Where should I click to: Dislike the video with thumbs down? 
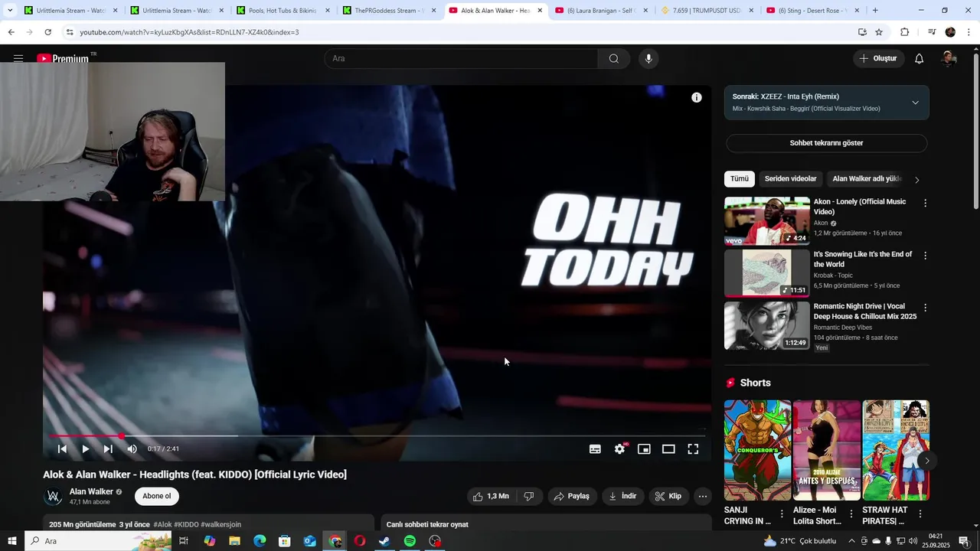coord(529,497)
